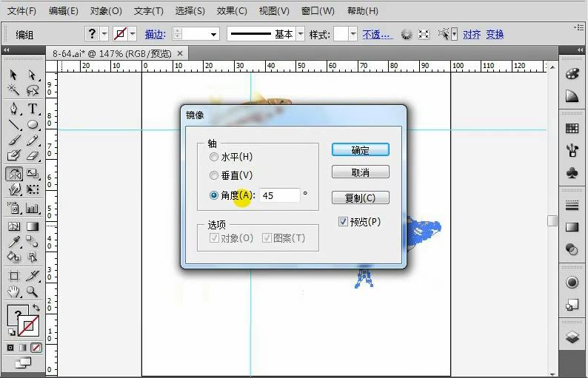588x378 pixels.
Task: Set paint mode to Color in toolbox
Action: pos(10,348)
